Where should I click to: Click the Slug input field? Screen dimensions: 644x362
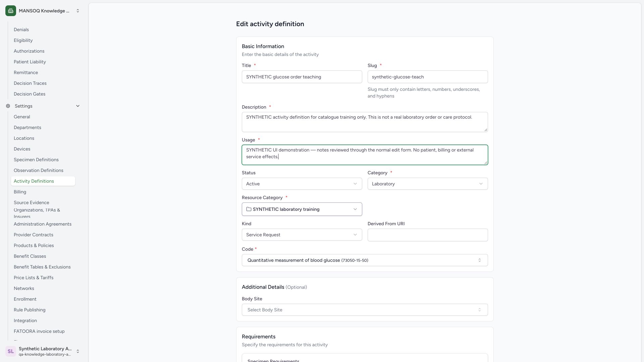(428, 77)
